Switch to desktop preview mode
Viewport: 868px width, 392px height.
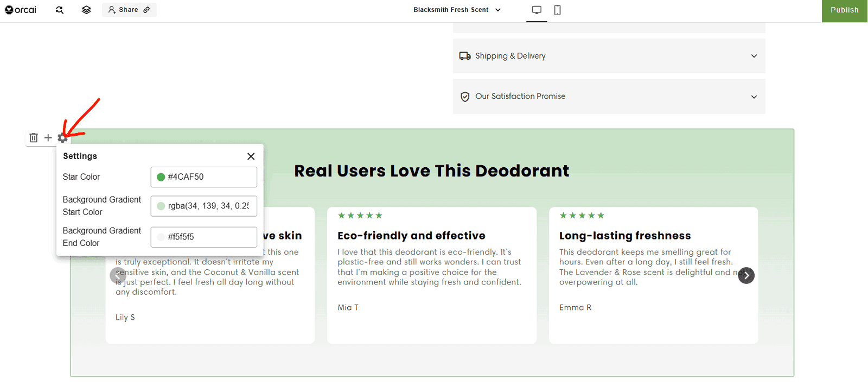click(x=537, y=10)
